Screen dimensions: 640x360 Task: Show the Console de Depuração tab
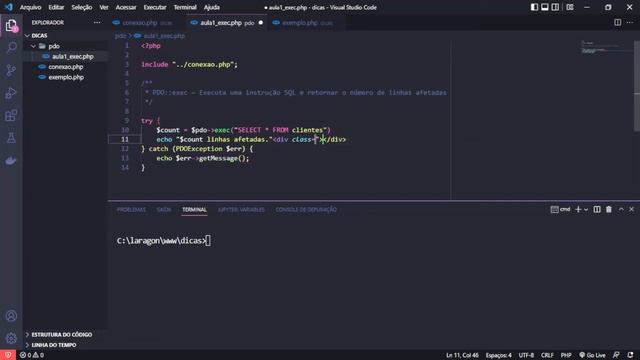(x=306, y=210)
